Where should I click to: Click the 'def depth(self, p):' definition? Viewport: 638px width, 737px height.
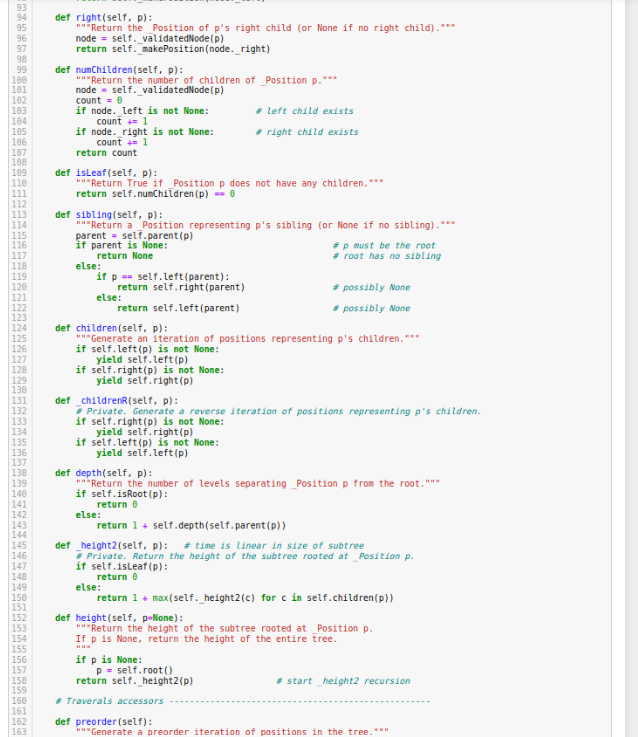pyautogui.click(x=103, y=473)
